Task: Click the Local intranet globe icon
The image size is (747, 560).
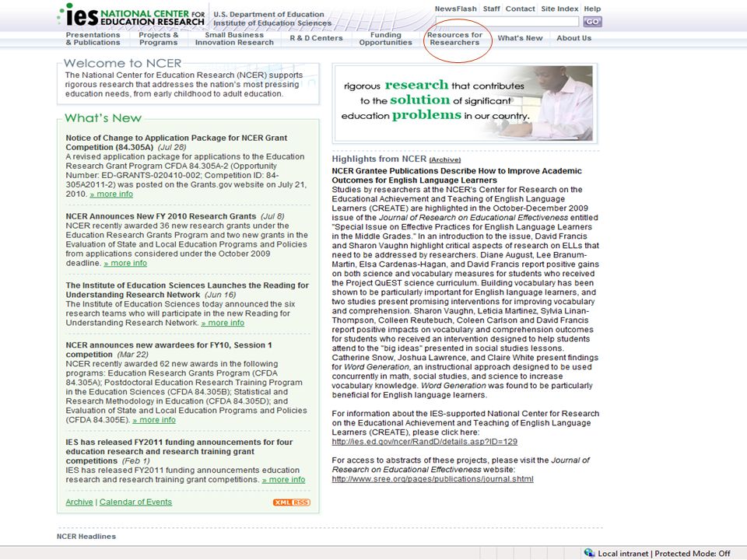Action: 589,553
